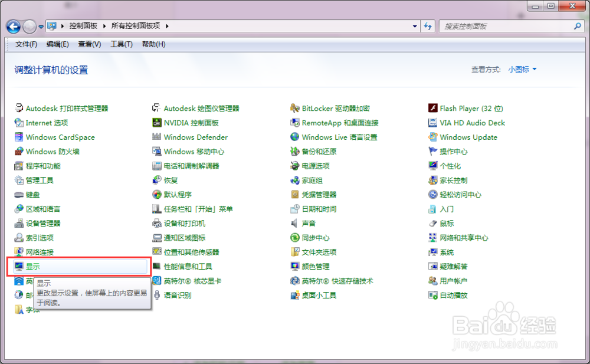Open the 键盘 icon
Viewport: 590px width, 364px height.
point(19,195)
